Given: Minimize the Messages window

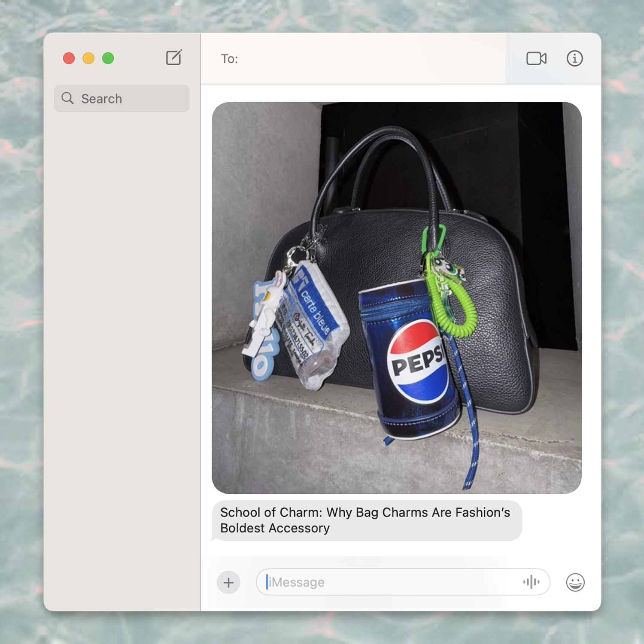Looking at the screenshot, I should (88, 58).
